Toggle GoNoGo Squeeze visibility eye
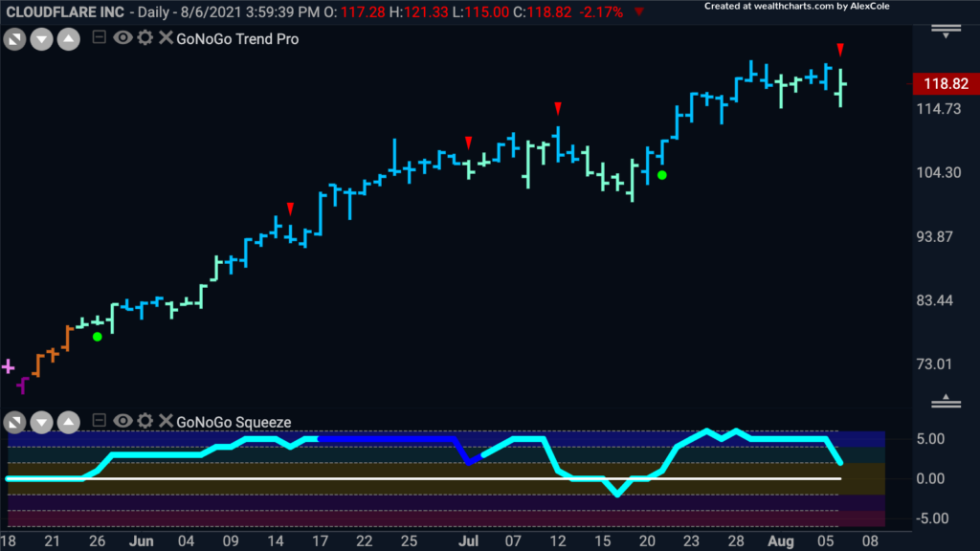The height and width of the screenshot is (551, 980). 122,421
